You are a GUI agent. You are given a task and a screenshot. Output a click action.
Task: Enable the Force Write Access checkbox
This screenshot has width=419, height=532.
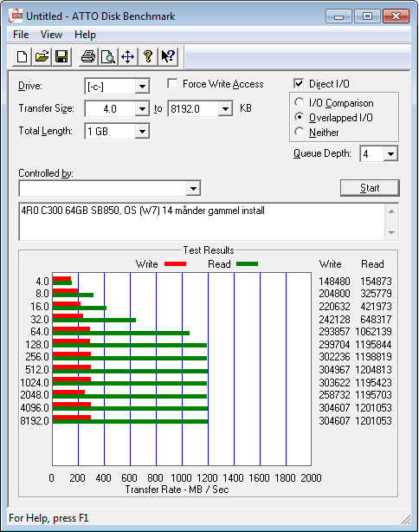coord(172,83)
